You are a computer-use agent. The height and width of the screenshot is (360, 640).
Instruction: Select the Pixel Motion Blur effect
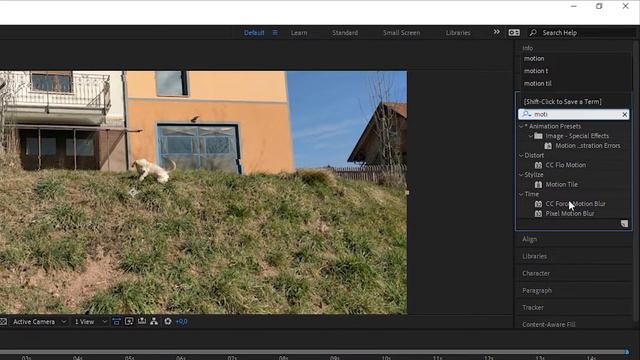coord(570,213)
